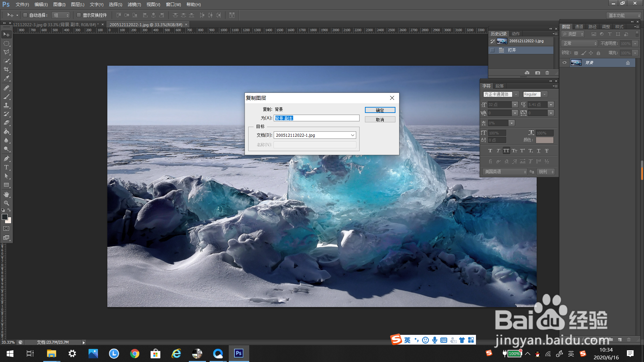Click the 背景 layer thumbnail
Screen dimensions: 644x362
coord(576,63)
